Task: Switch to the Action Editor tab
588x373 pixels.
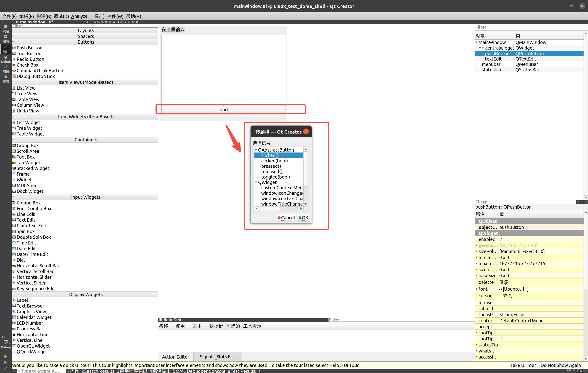Action: click(176, 357)
